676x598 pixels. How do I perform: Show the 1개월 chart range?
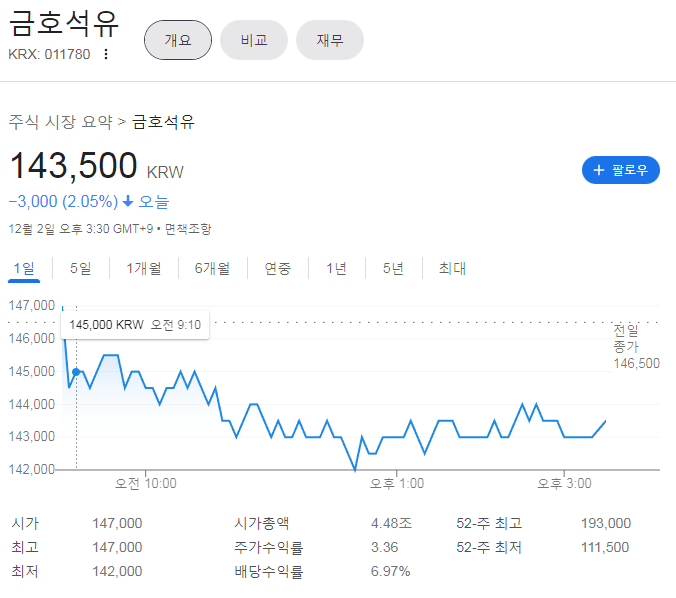[x=144, y=269]
